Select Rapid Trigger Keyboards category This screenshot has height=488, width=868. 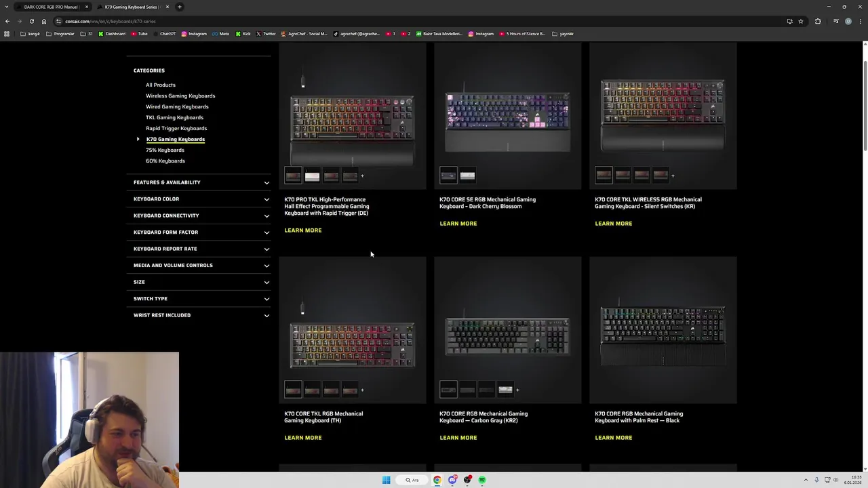click(176, 128)
